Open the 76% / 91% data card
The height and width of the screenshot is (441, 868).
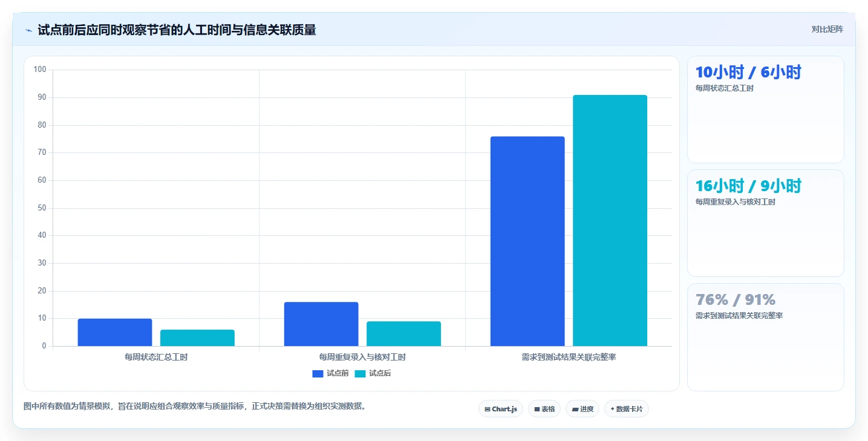click(x=766, y=337)
